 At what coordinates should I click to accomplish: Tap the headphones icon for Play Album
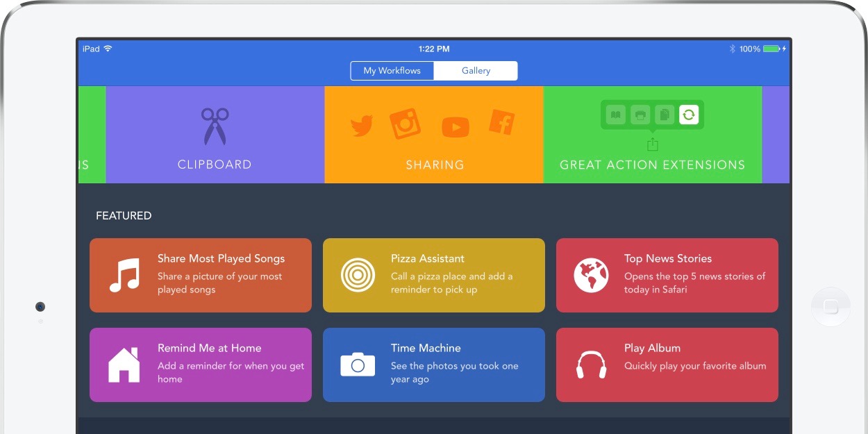coord(591,365)
